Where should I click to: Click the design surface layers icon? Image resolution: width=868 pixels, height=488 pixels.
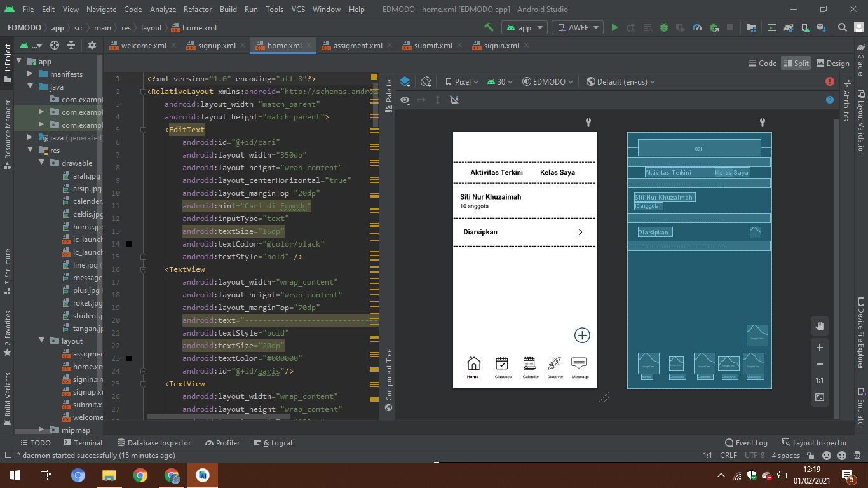point(405,81)
